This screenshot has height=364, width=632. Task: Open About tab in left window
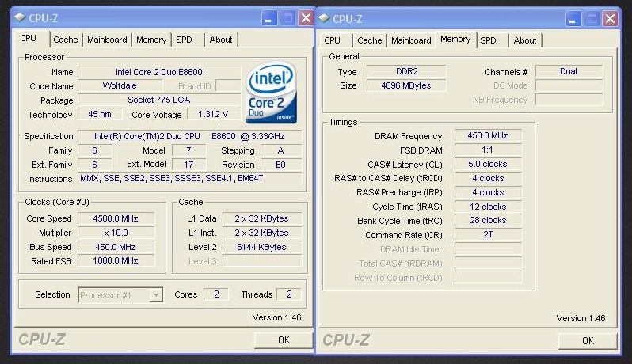220,40
